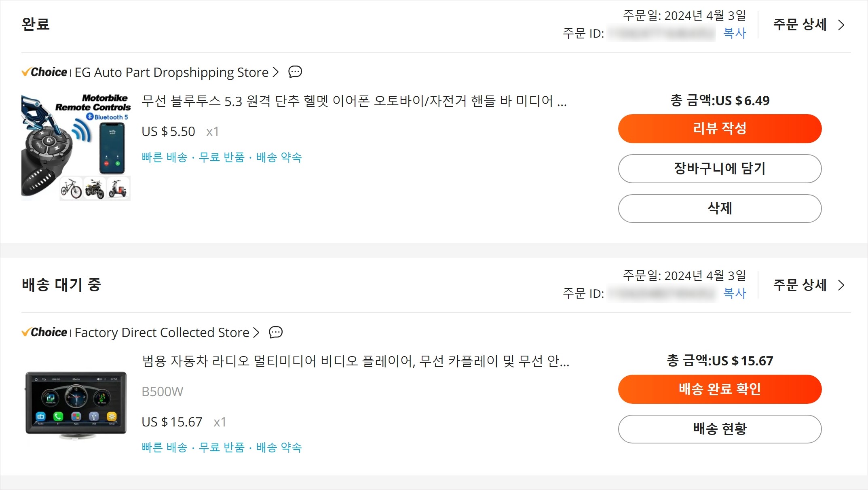Click shipping promise link under B500W item
This screenshot has width=868, height=490.
click(x=279, y=447)
